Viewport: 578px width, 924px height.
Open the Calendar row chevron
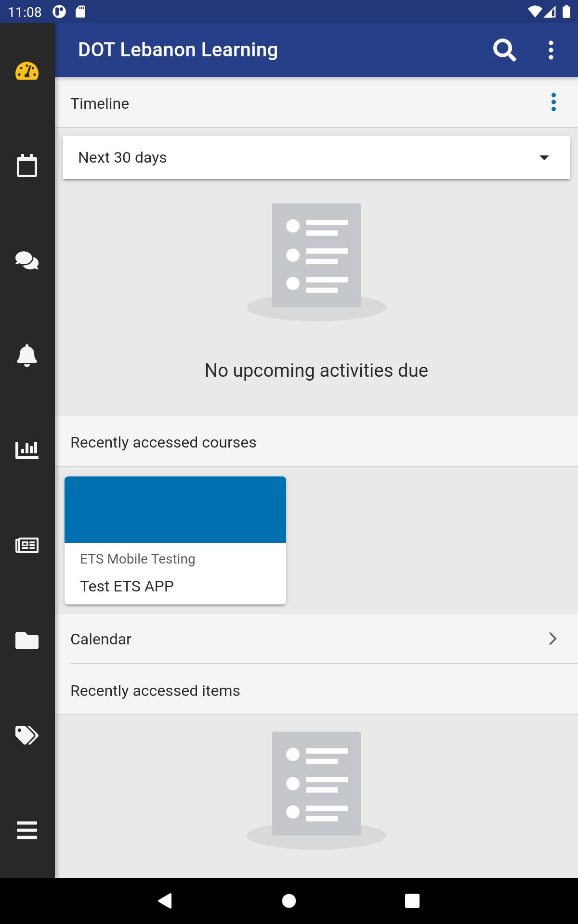coord(552,639)
